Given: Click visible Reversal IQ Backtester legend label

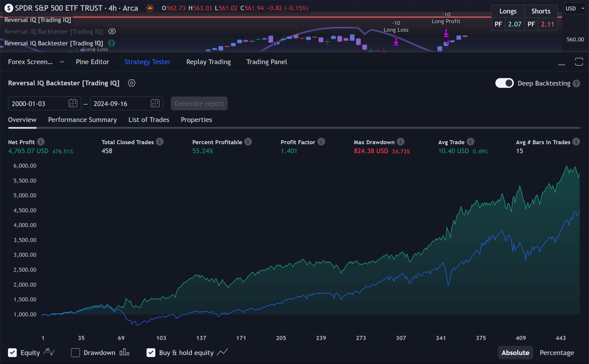Looking at the screenshot, I should tap(54, 43).
